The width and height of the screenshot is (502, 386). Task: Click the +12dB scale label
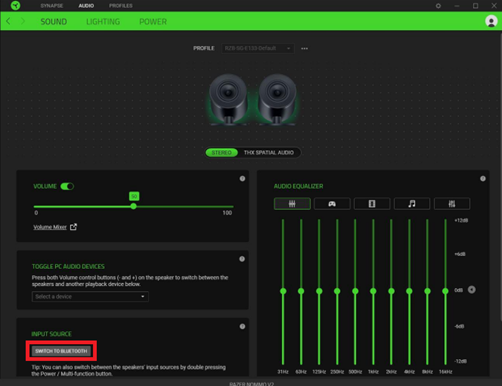pos(461,220)
